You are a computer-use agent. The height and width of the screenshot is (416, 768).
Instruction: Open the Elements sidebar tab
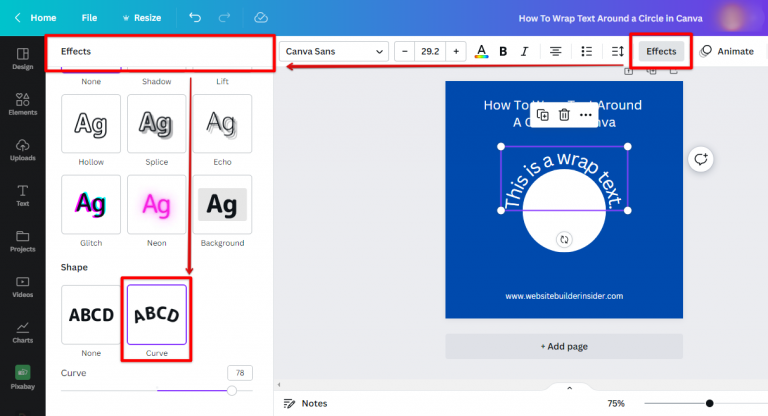point(22,104)
